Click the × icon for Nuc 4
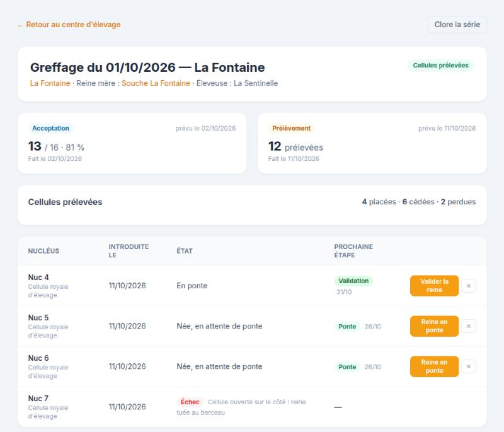Image resolution: width=504 pixels, height=432 pixels. coord(468,286)
